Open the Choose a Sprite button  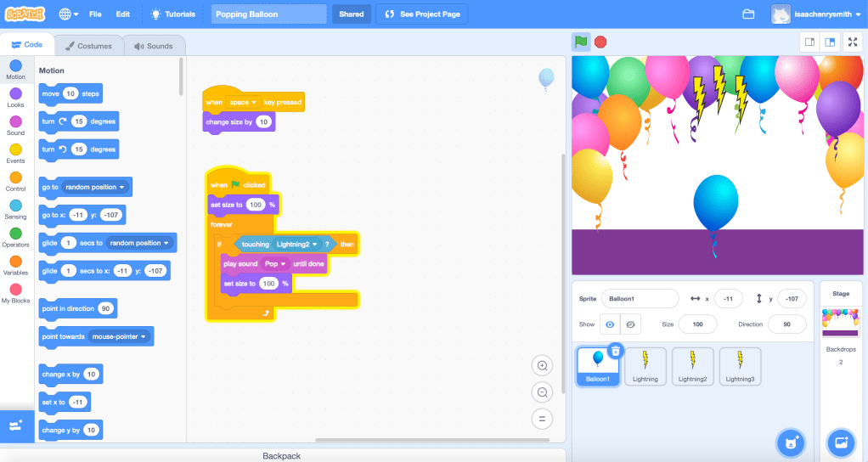click(x=791, y=442)
